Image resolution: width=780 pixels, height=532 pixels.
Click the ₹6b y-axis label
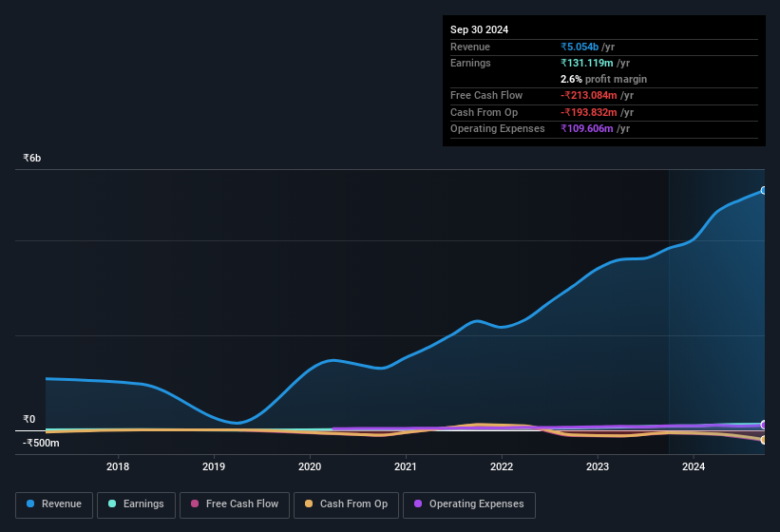pos(32,158)
